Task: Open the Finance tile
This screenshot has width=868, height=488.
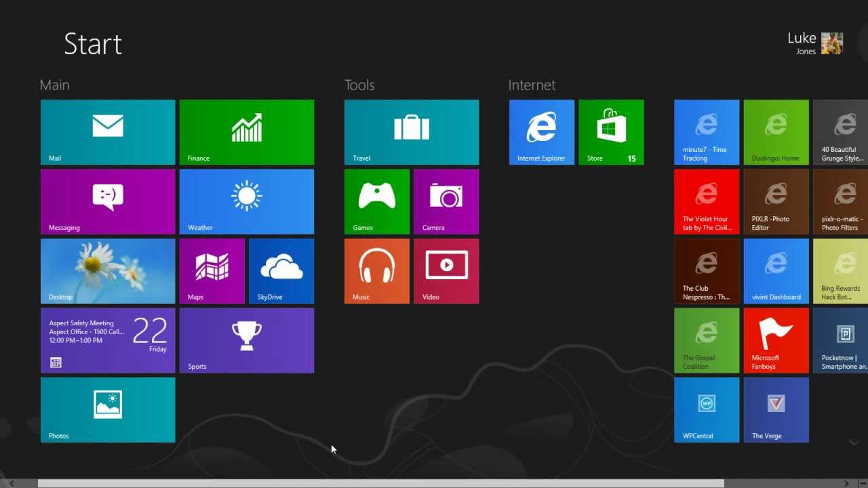Action: [247, 132]
